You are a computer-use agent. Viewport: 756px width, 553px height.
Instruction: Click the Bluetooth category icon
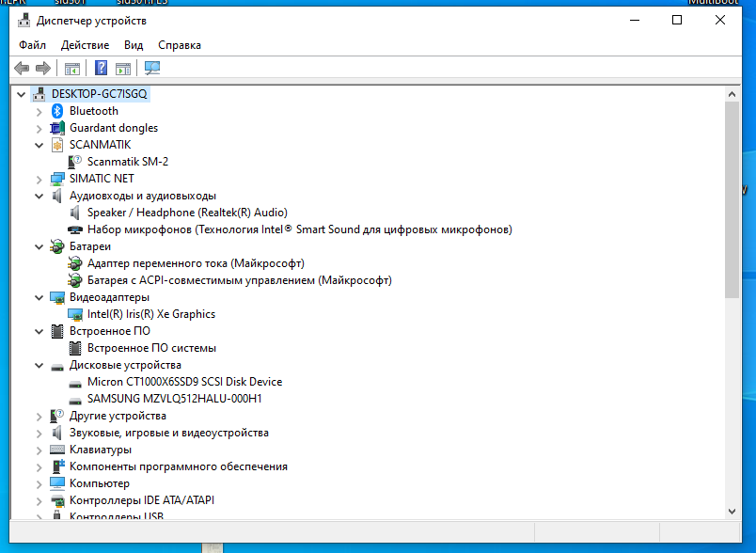pos(57,111)
